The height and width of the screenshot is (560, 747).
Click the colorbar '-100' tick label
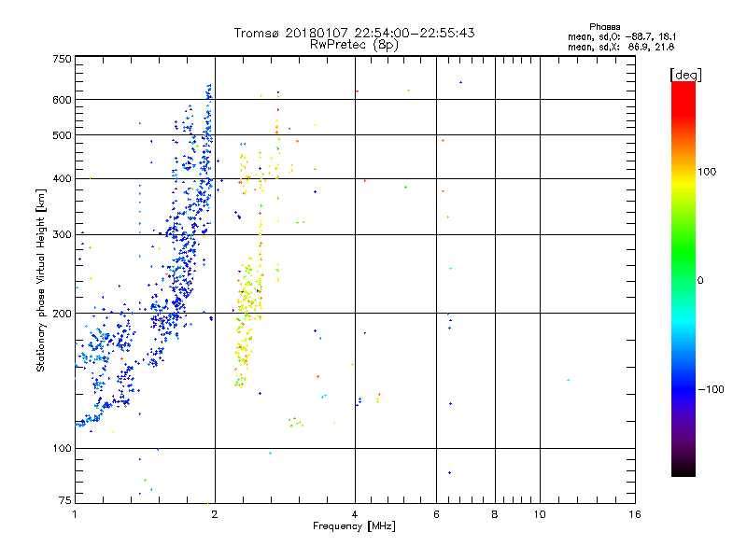711,389
